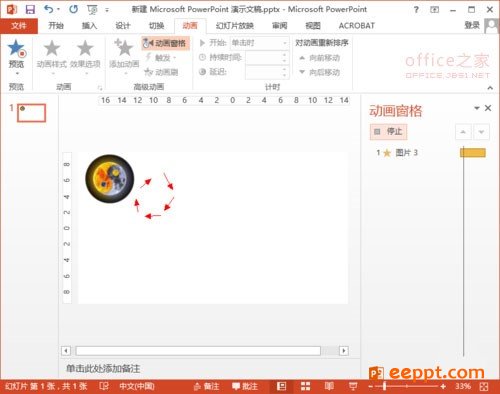Viewport: 500px width, 394px height.
Task: Switch to the 幻灯片放映 tab
Action: tap(235, 26)
